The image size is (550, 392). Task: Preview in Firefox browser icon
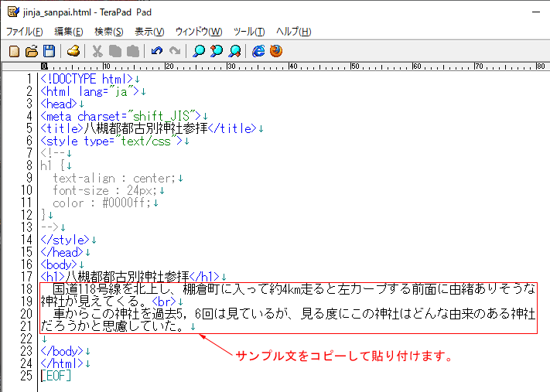276,51
